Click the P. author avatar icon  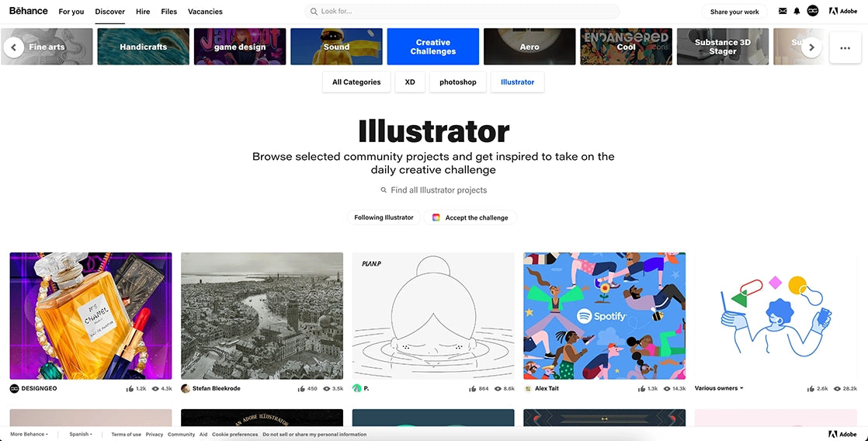[357, 388]
